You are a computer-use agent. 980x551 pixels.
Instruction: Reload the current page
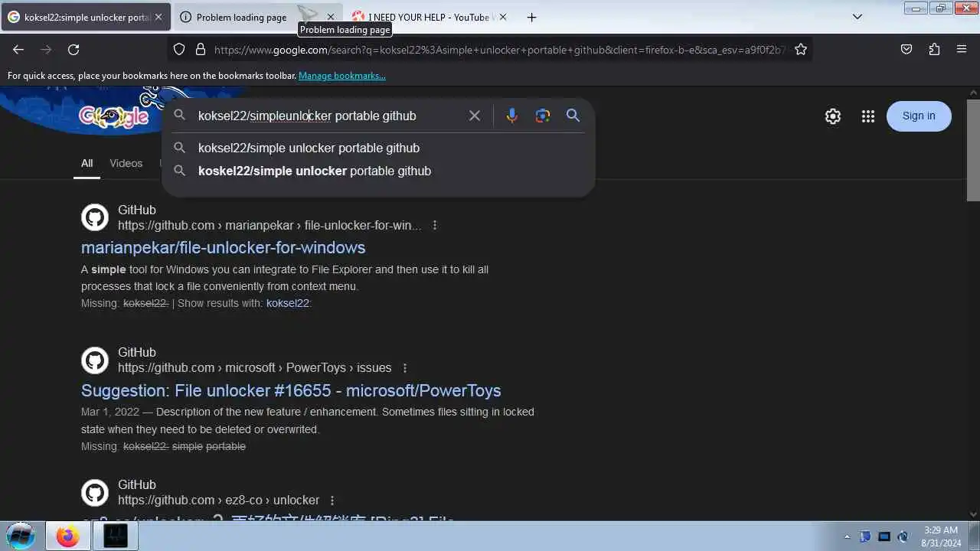pos(73,50)
